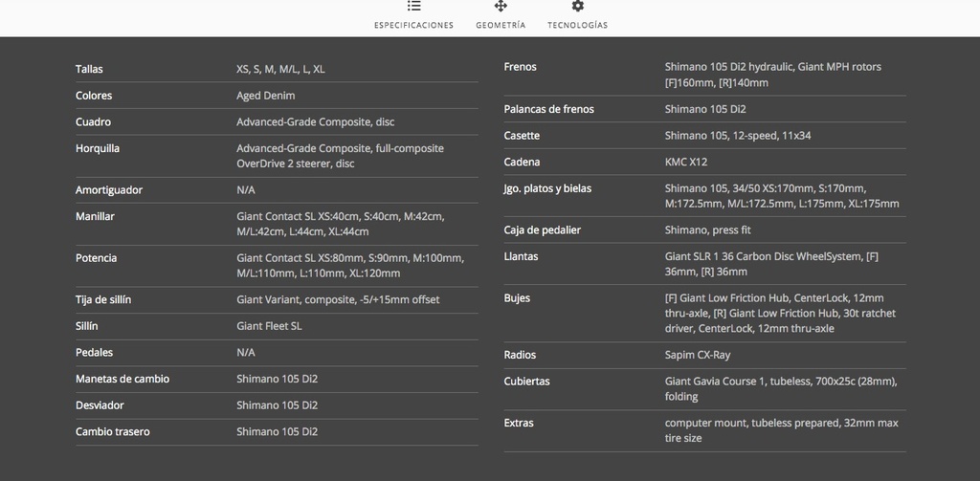980x481 pixels.
Task: Switch to the GEOMETRÍA tab label
Action: (x=501, y=26)
